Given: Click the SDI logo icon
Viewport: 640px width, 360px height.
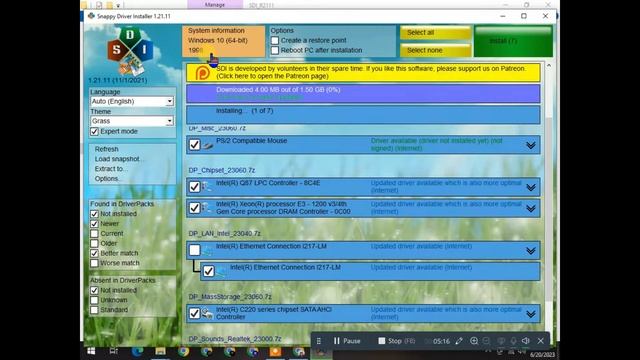Looking at the screenshot, I should (x=130, y=51).
